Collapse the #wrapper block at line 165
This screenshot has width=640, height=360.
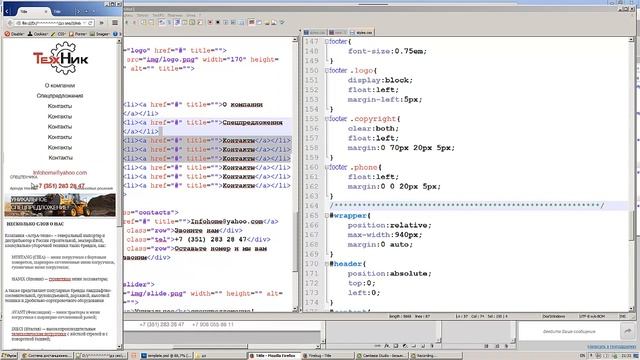327,216
